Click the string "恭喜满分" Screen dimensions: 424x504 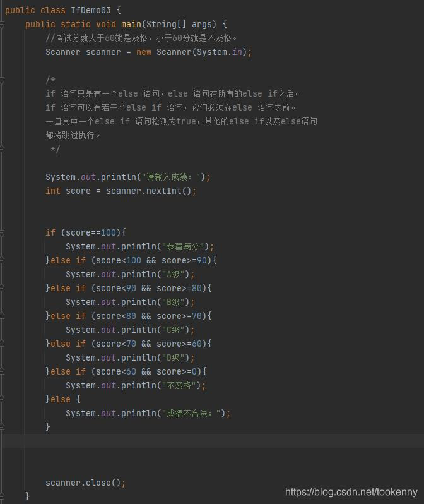pos(185,246)
